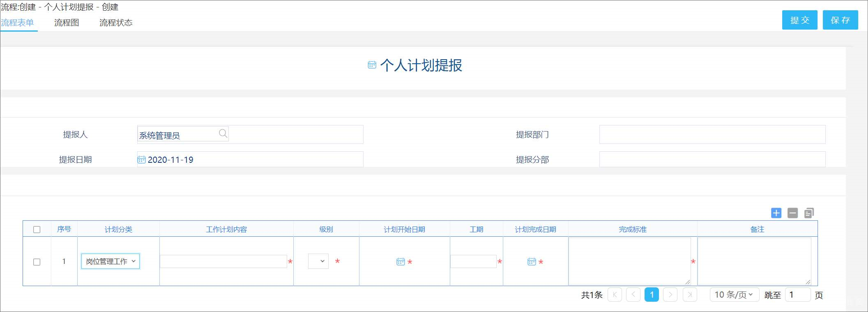Go to next page arrow
Screen dimensions: 868x312
[670, 295]
